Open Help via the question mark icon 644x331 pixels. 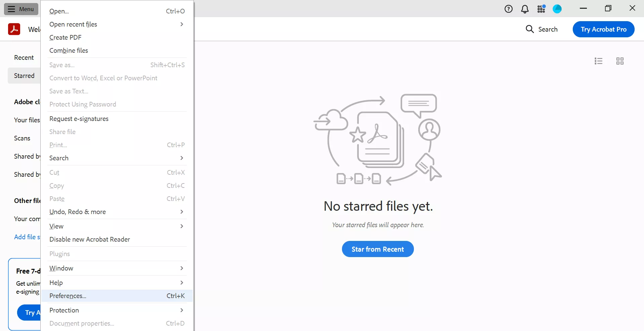(508, 9)
